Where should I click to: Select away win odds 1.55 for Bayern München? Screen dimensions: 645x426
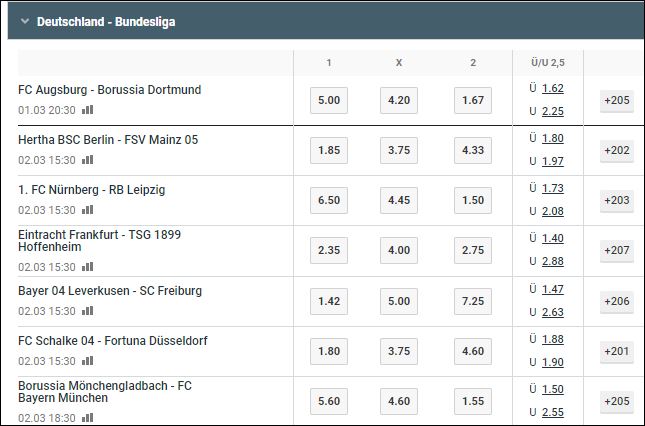pos(473,401)
